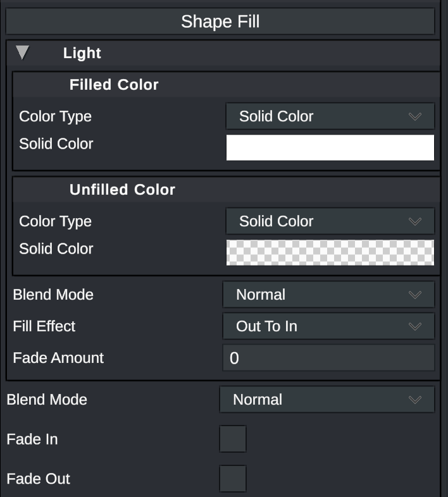
Task: Open Color Type dropdown under Filled Color
Action: pyautogui.click(x=330, y=116)
